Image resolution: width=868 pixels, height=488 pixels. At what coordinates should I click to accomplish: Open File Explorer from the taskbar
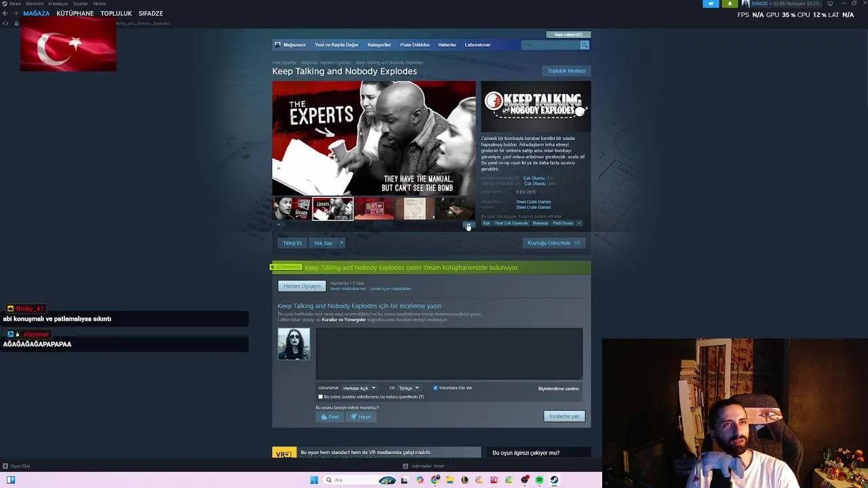point(450,480)
